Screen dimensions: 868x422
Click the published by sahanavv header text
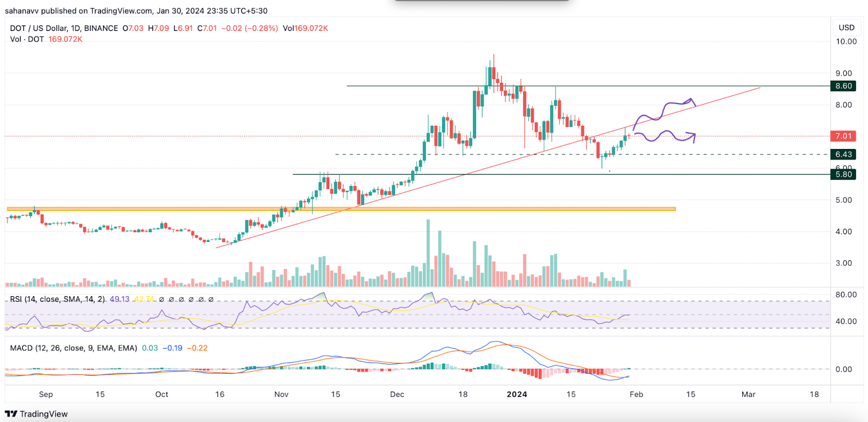(136, 10)
